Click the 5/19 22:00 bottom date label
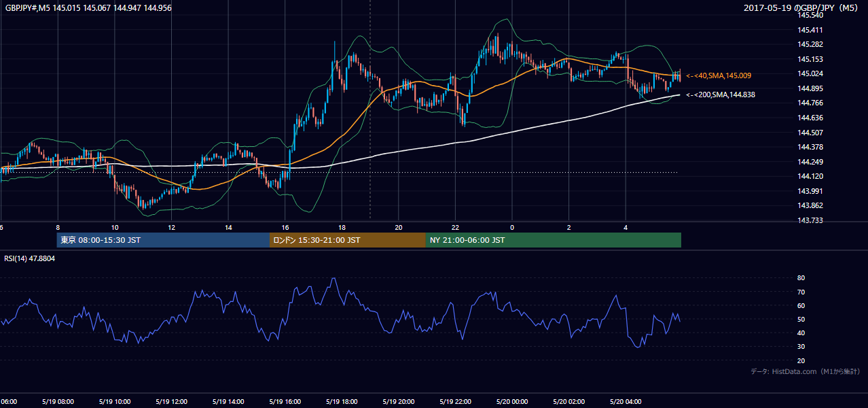 456,402
